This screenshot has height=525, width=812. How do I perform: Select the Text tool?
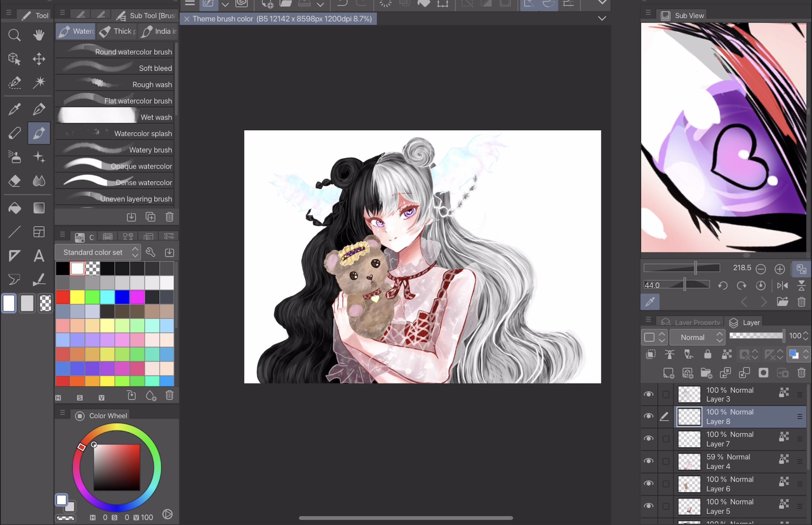[39, 256]
